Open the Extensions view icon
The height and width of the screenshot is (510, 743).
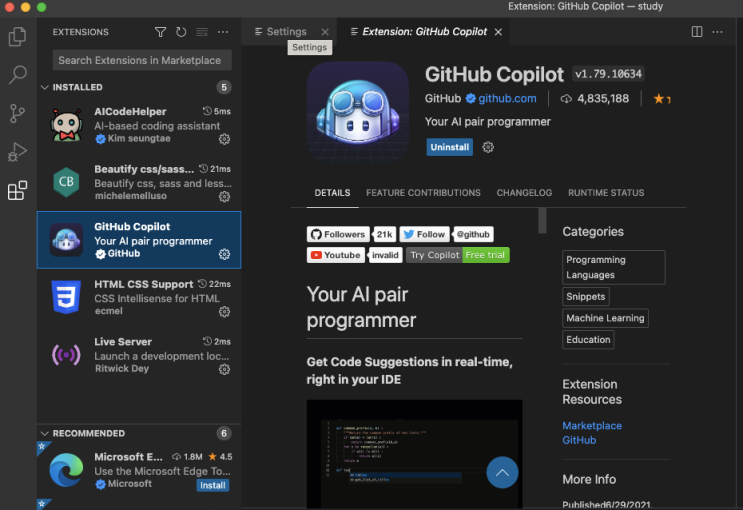click(x=18, y=191)
